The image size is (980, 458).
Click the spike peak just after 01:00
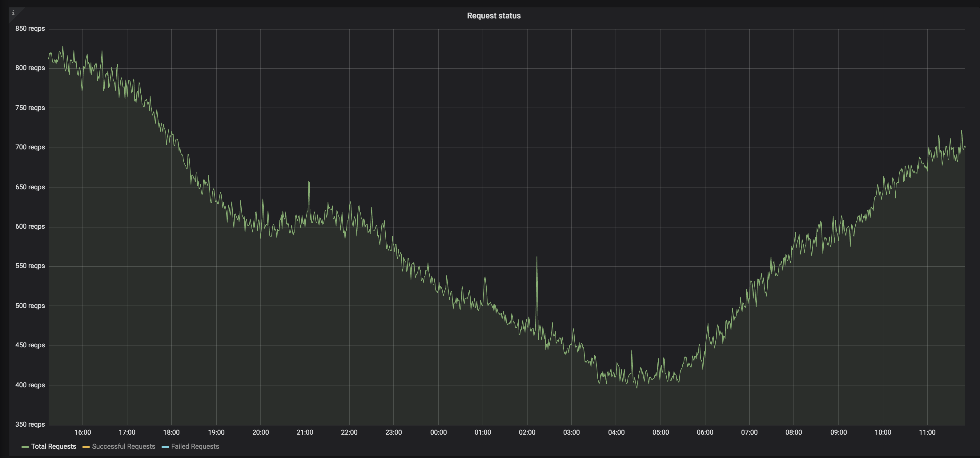[485, 278]
